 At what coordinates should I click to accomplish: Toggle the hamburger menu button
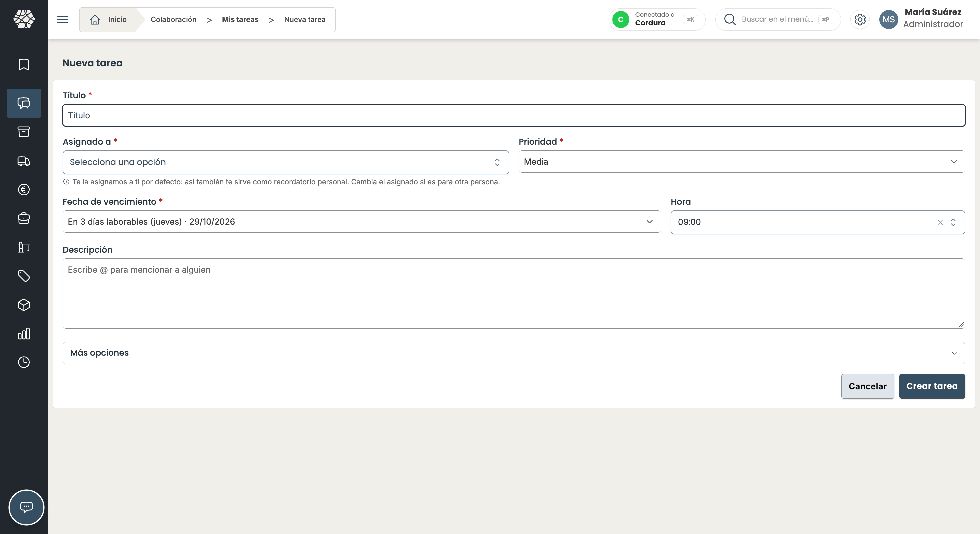pos(62,19)
